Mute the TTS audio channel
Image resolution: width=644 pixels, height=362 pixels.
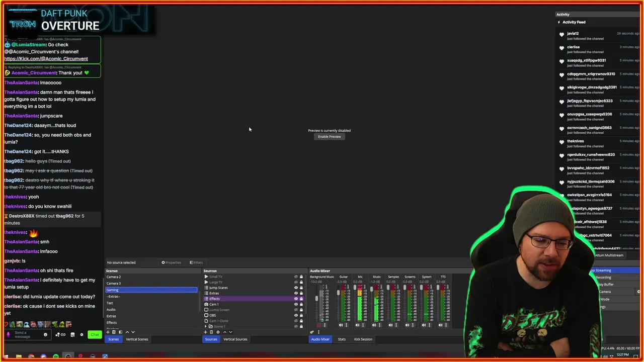pyautogui.click(x=440, y=325)
